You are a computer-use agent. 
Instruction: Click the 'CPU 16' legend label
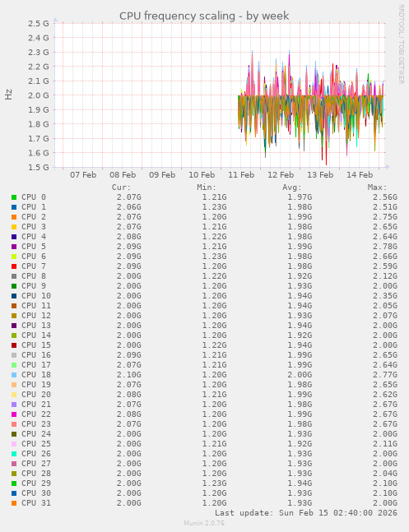click(36, 355)
